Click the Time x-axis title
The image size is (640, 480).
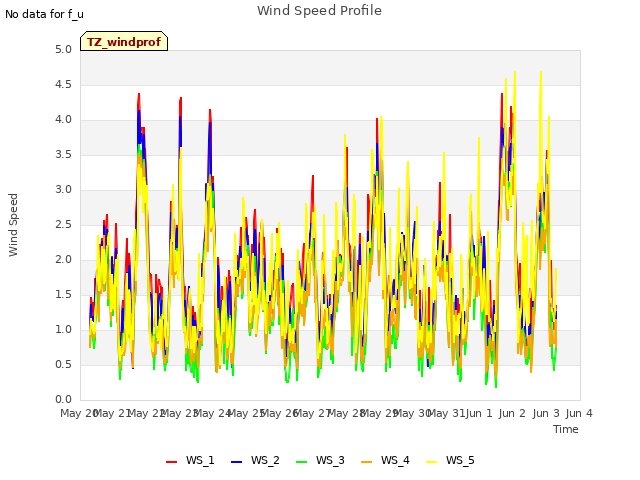(566, 429)
